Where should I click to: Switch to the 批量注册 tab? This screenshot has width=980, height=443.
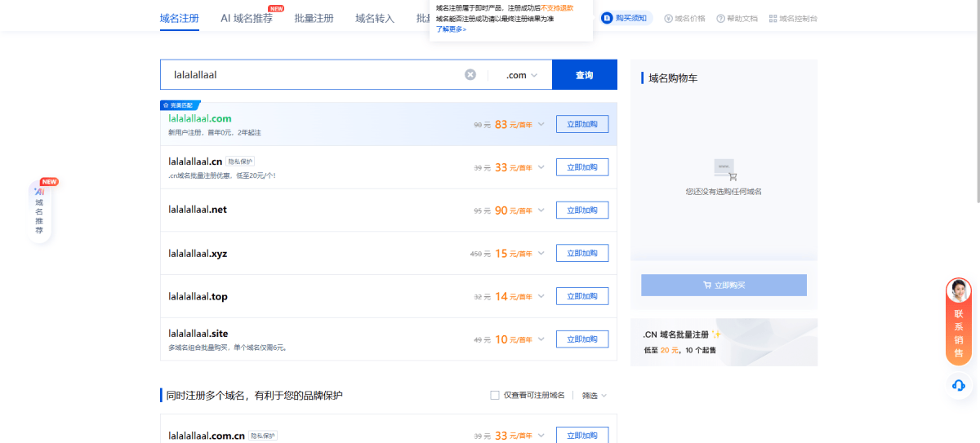[x=314, y=18]
